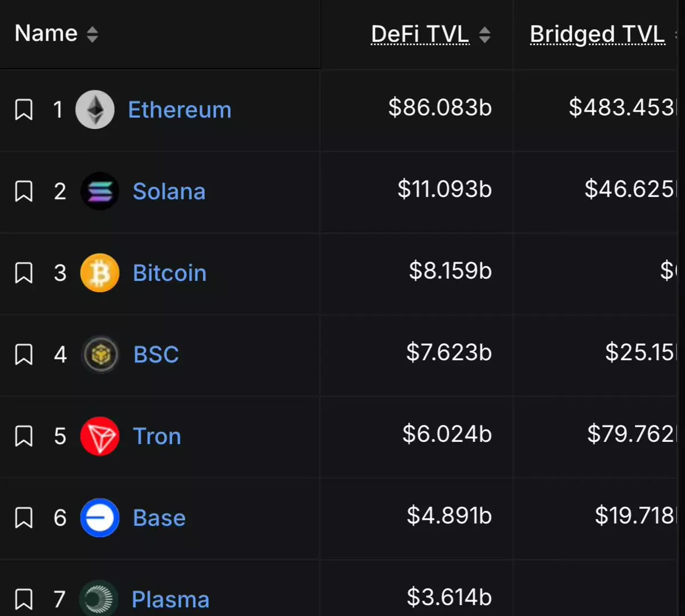685x616 pixels.
Task: Click the Ethereum chain logo icon
Action: pyautogui.click(x=95, y=110)
